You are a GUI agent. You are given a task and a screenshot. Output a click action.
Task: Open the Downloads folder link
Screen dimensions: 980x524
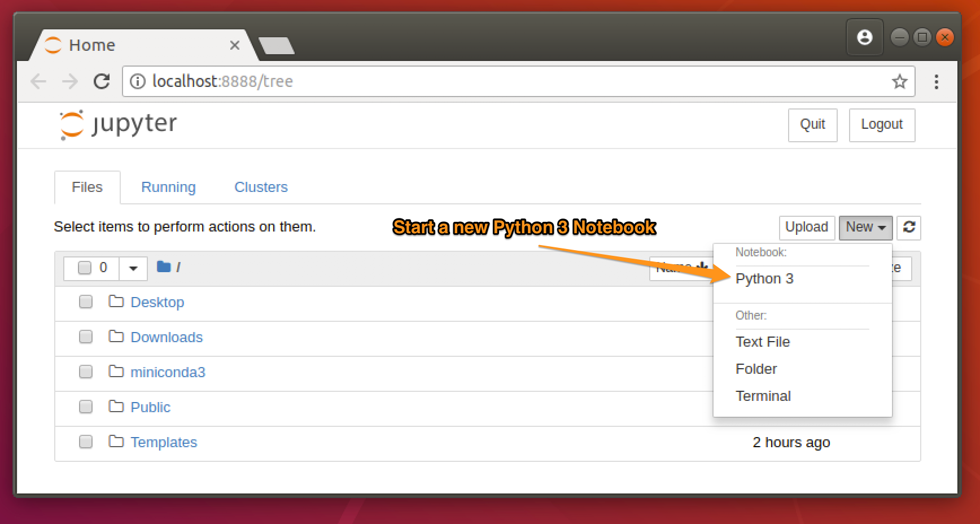[167, 338]
